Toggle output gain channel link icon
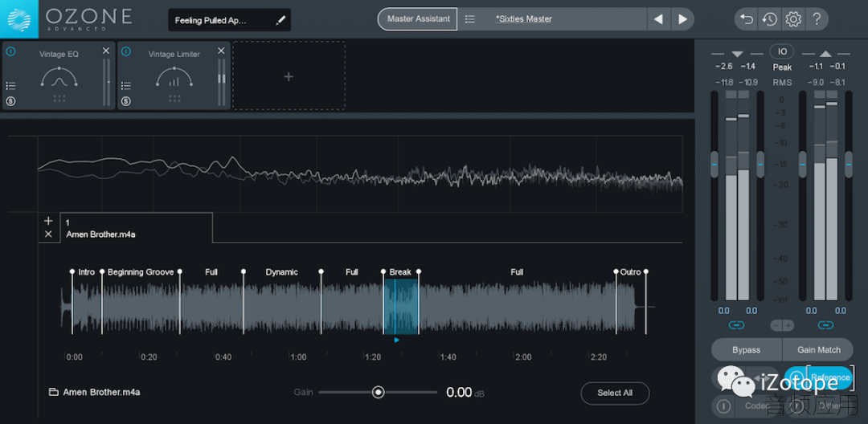868x424 pixels. 825,325
